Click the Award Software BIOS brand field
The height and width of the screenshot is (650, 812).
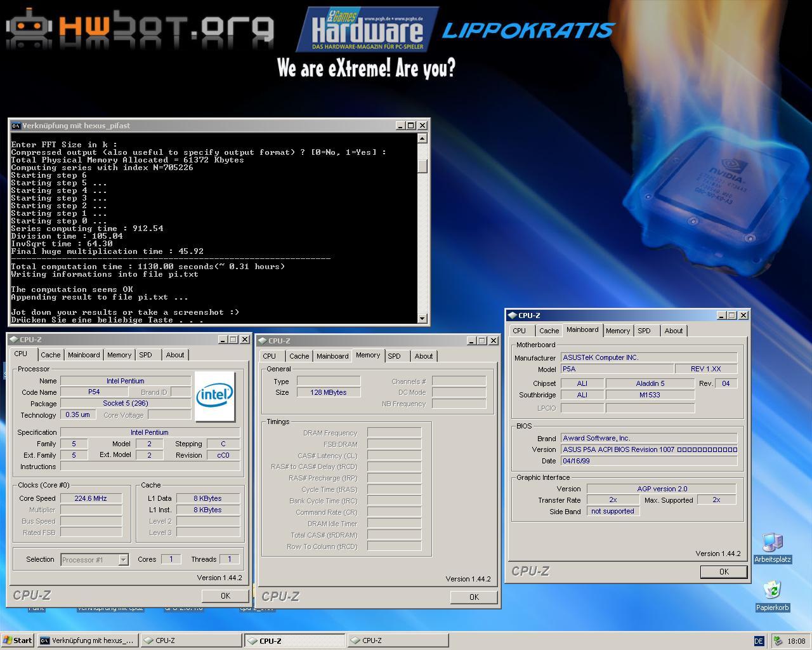(x=649, y=439)
